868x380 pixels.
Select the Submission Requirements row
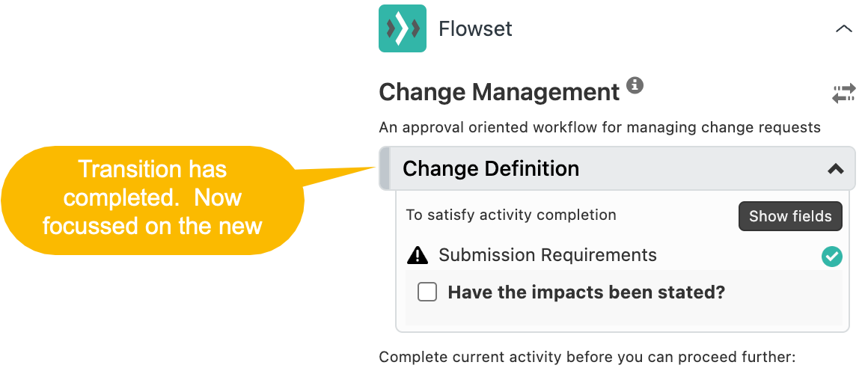(x=624, y=256)
